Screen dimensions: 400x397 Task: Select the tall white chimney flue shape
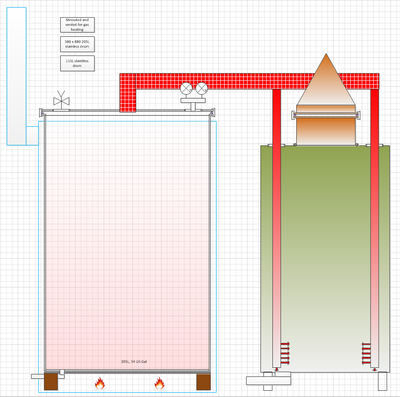point(16,76)
